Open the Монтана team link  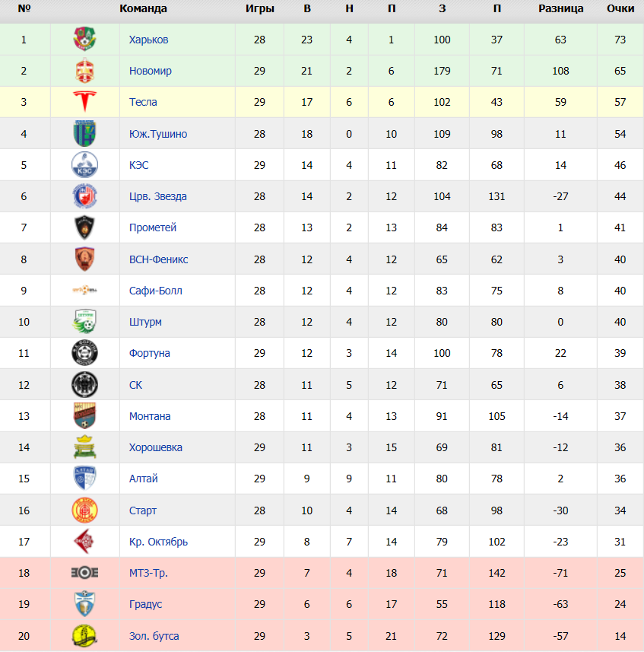pos(150,416)
